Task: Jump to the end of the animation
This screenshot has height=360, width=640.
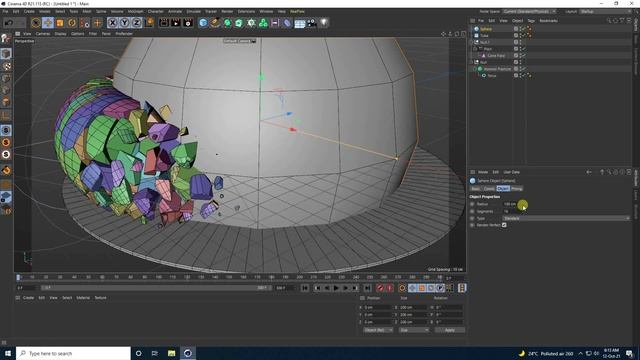Action: tap(367, 288)
